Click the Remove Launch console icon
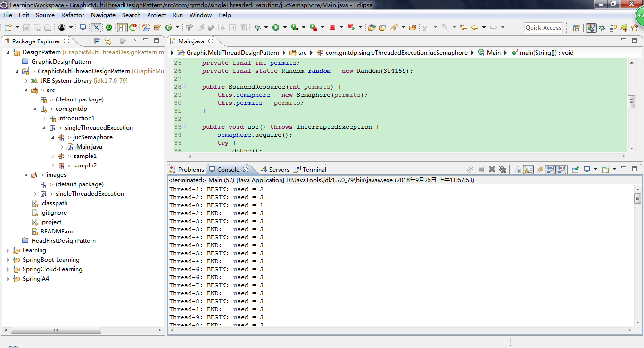The height and width of the screenshot is (348, 644). pos(492,169)
